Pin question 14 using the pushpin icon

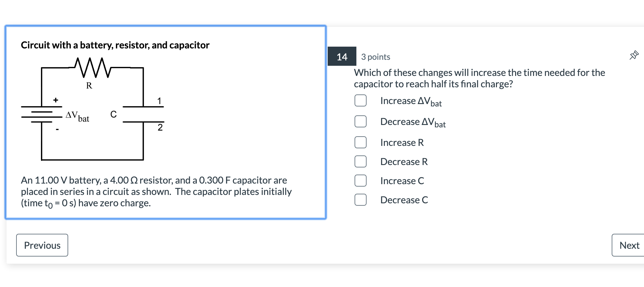[x=634, y=55]
